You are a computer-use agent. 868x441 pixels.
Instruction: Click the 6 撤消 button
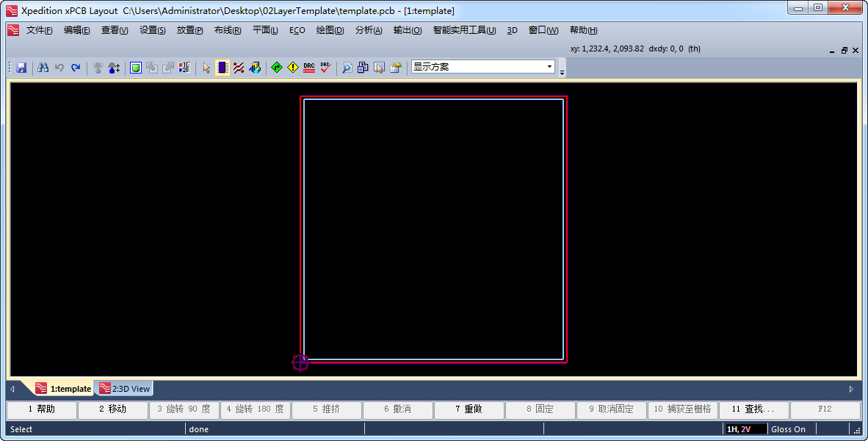click(x=397, y=409)
